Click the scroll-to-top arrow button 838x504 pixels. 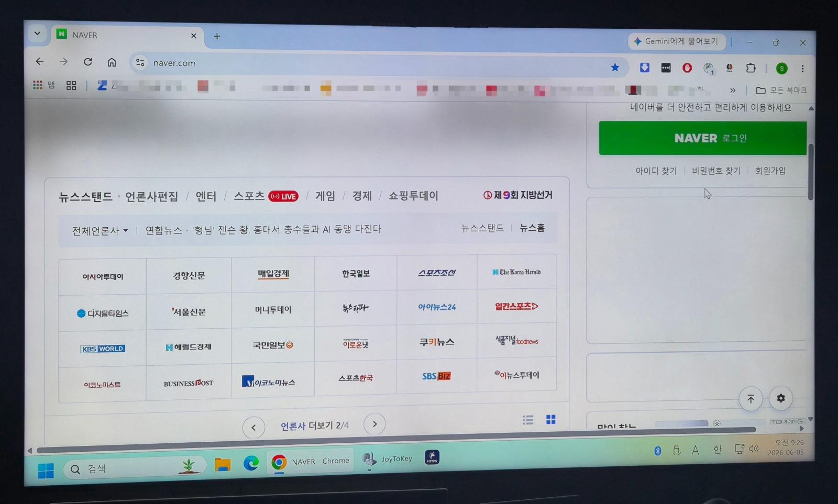coord(751,399)
